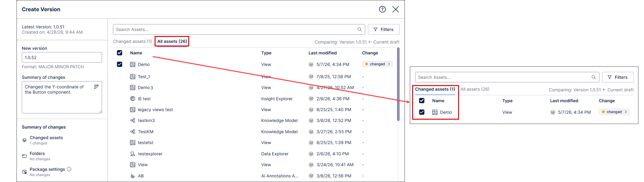
Task: Click the Knowledge Model icon beside TestKM
Action: click(x=133, y=132)
